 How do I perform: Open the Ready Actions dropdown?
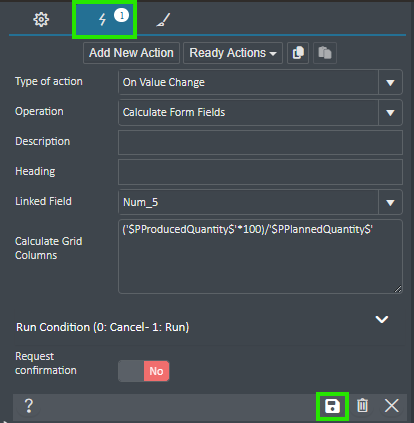click(x=233, y=53)
